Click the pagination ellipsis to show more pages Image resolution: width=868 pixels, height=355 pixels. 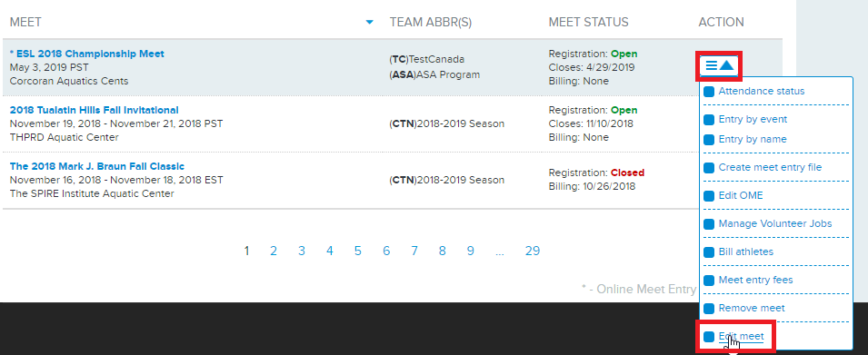click(500, 251)
